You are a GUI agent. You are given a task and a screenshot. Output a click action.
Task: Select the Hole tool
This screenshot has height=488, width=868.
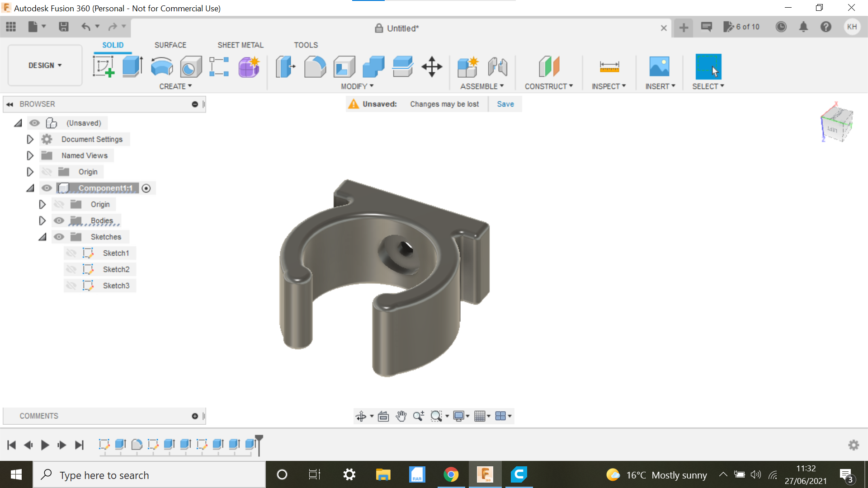191,67
